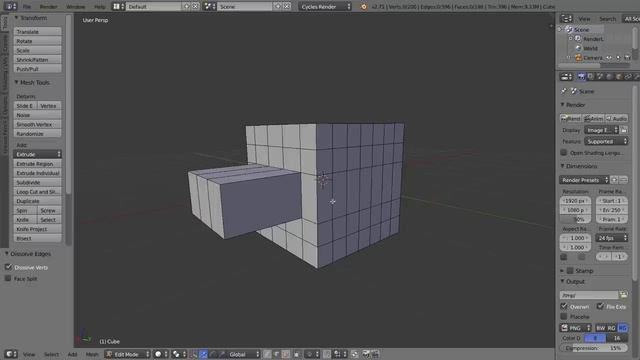This screenshot has height=360, width=640.
Task: Toggle Camera renderability in outliner
Action: click(627, 58)
